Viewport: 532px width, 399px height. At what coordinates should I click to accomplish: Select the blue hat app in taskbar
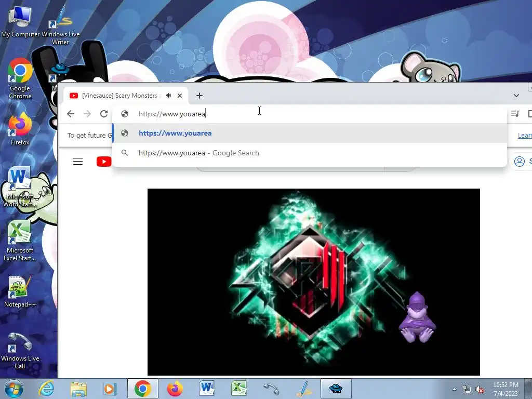[x=336, y=389]
